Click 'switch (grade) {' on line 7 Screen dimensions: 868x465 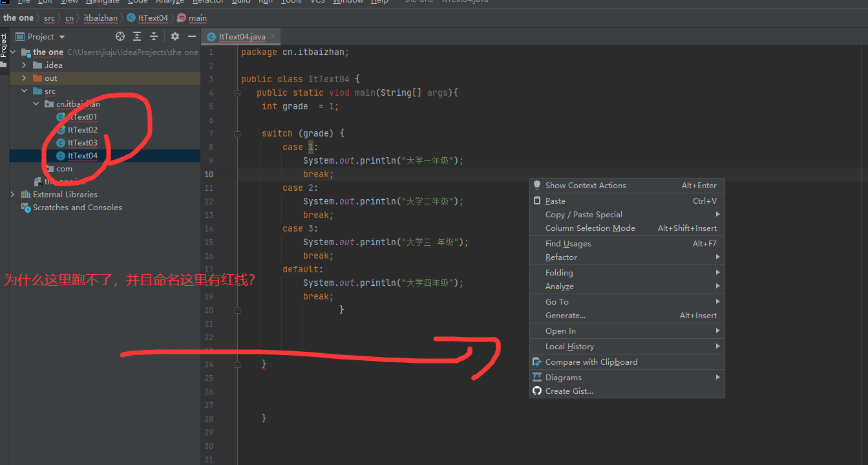click(303, 134)
